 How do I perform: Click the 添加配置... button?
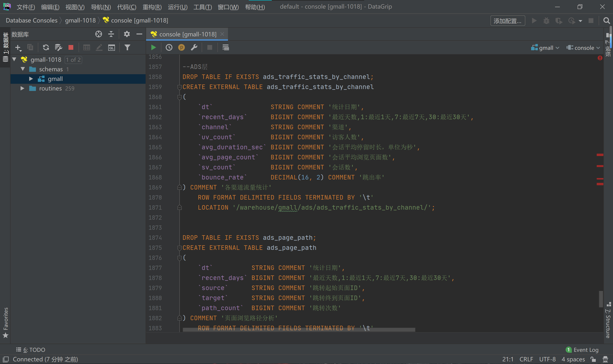pos(507,21)
